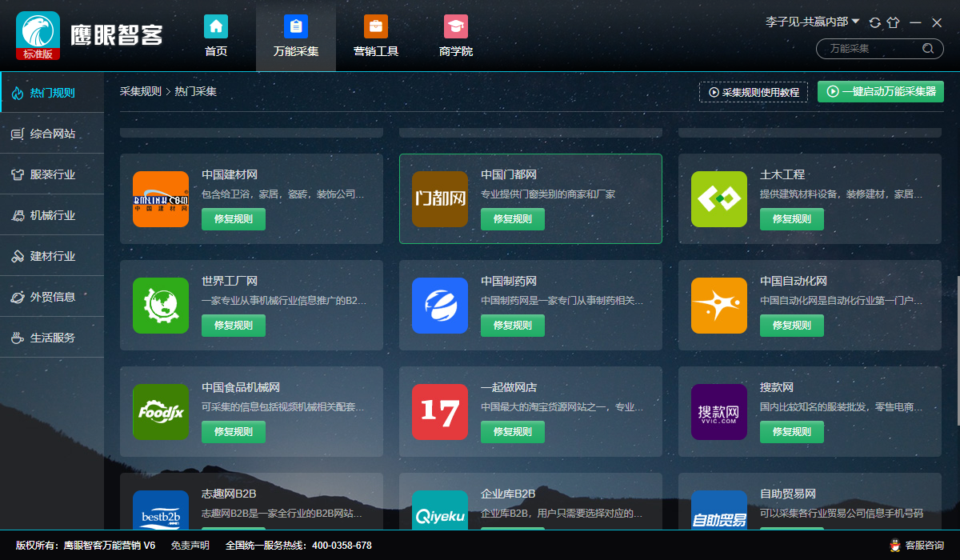Repair the rule for 中国制药网
Viewport: 960px width, 560px height.
click(x=513, y=326)
